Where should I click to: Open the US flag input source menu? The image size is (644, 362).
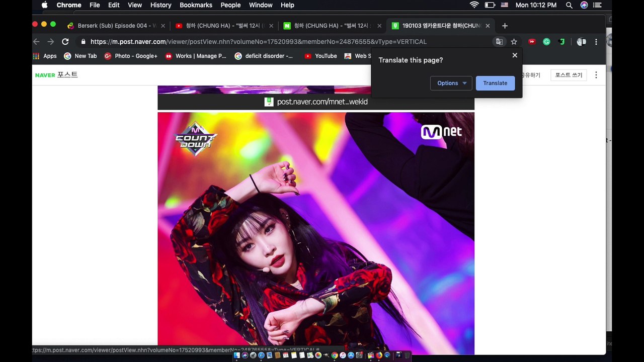(504, 5)
